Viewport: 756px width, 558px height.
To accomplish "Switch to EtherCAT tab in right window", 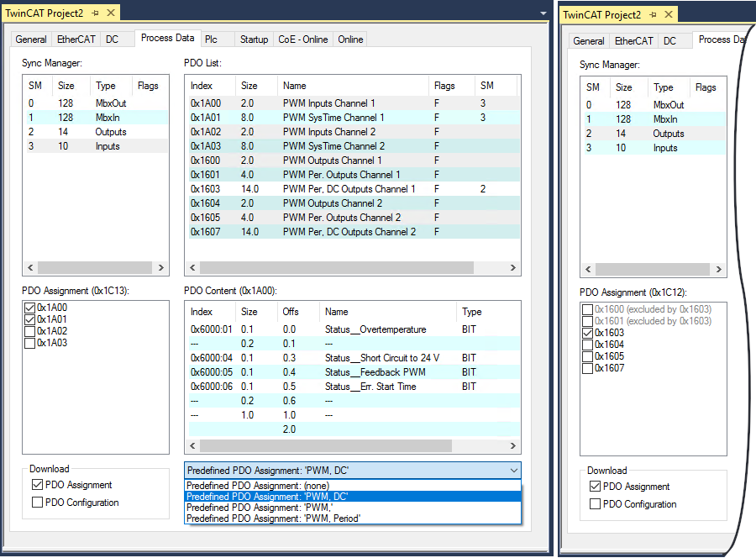I will coord(634,41).
